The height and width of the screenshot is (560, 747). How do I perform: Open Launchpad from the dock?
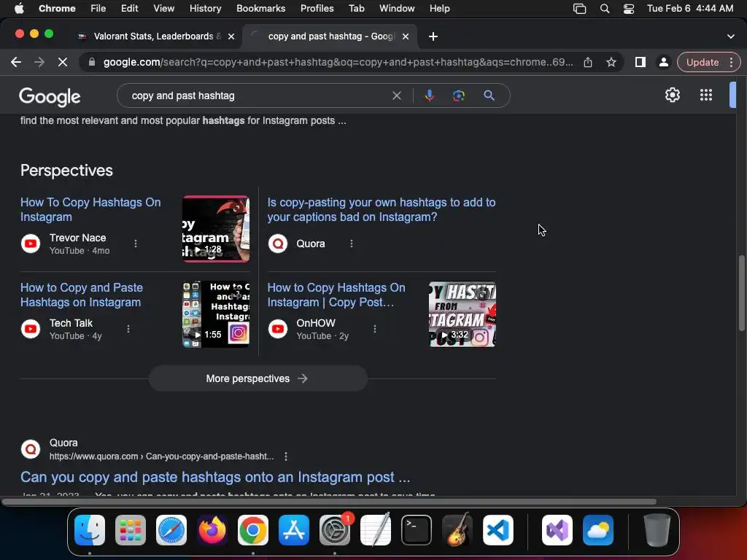(x=131, y=530)
